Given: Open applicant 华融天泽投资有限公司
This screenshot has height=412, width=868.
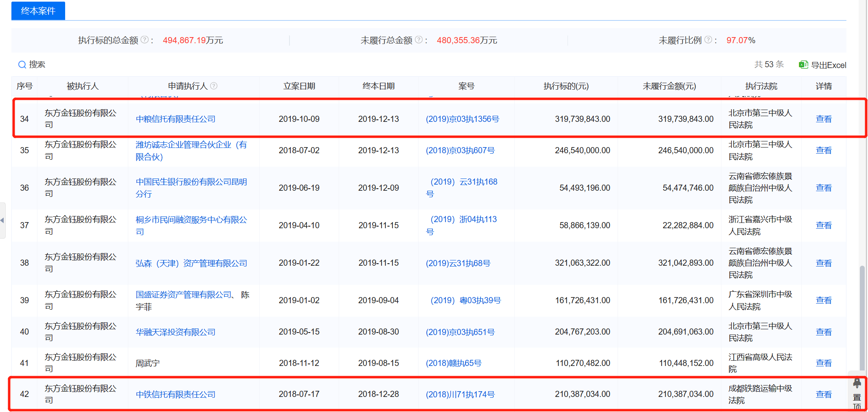Looking at the screenshot, I should coord(175,332).
